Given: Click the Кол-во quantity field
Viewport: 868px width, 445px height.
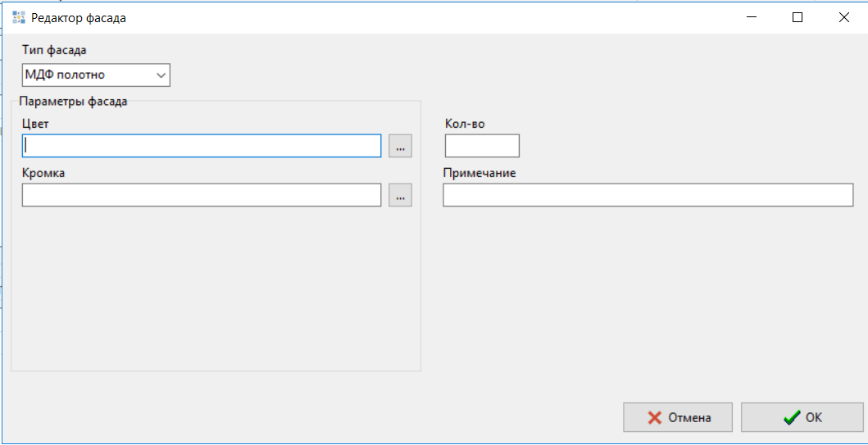Looking at the screenshot, I should point(482,146).
